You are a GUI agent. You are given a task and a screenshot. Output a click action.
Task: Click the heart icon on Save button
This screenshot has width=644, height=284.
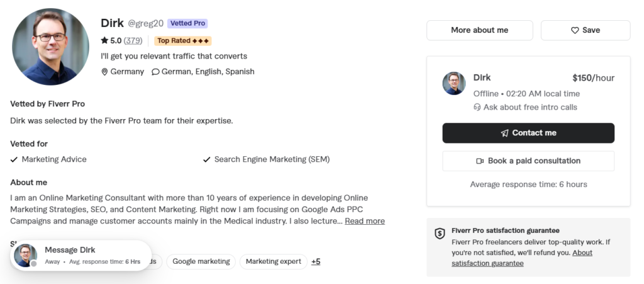coord(575,30)
